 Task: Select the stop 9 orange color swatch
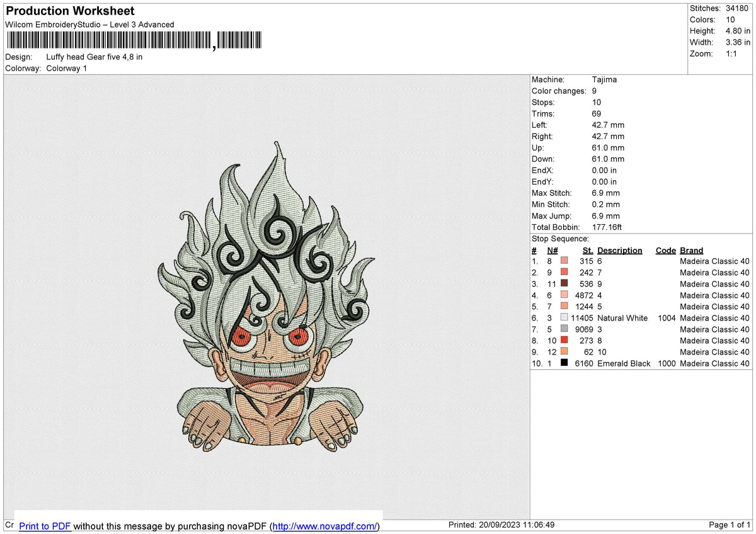pyautogui.click(x=564, y=351)
